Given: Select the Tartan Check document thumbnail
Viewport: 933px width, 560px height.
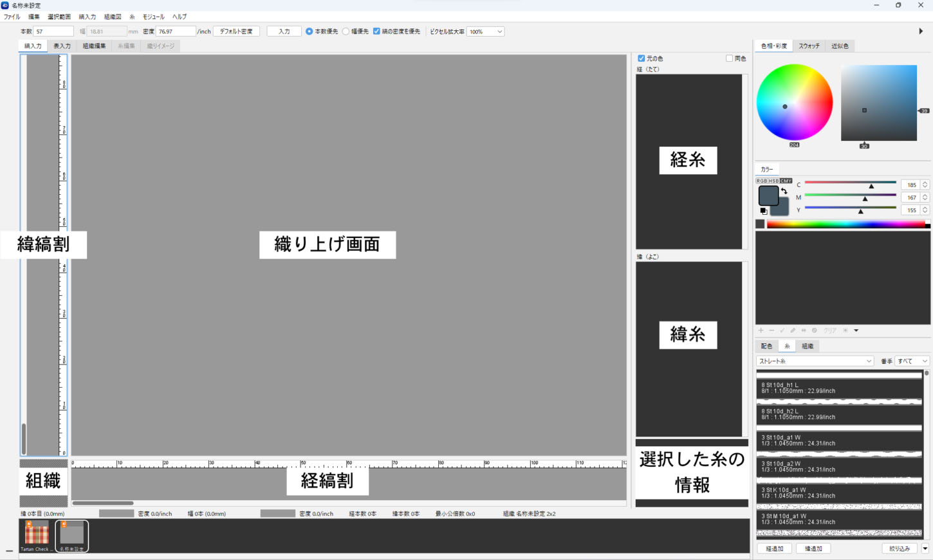Looking at the screenshot, I should tap(36, 536).
